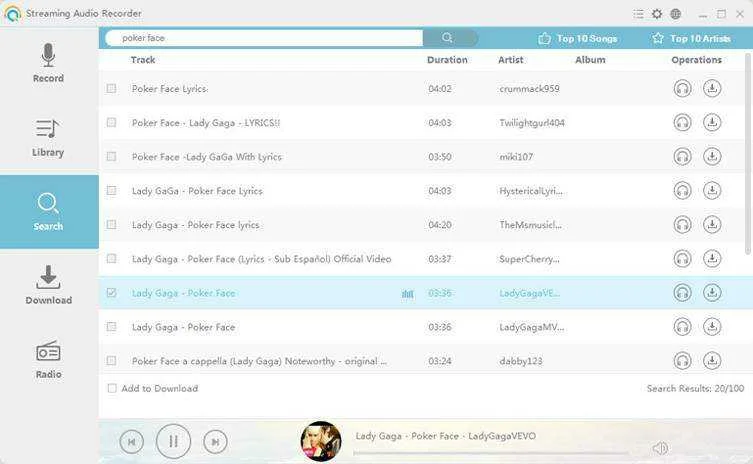The width and height of the screenshot is (753, 464).
Task: Pause the playing song
Action: pos(173,441)
